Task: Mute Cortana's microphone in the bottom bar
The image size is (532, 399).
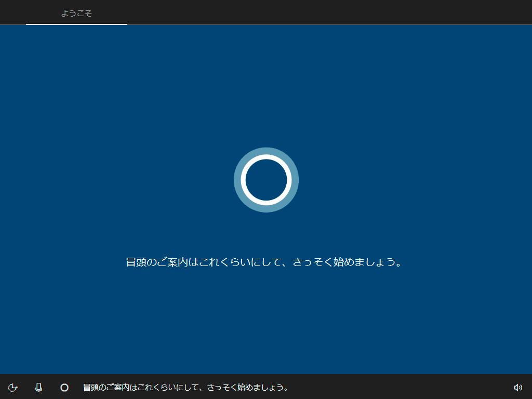Action: coord(38,388)
